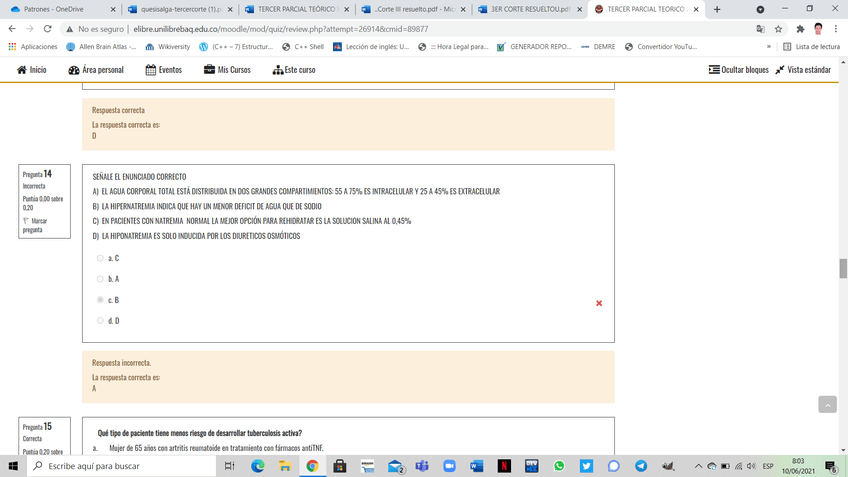
Task: Open the Allen Brain Atlas bookmark
Action: tap(101, 47)
